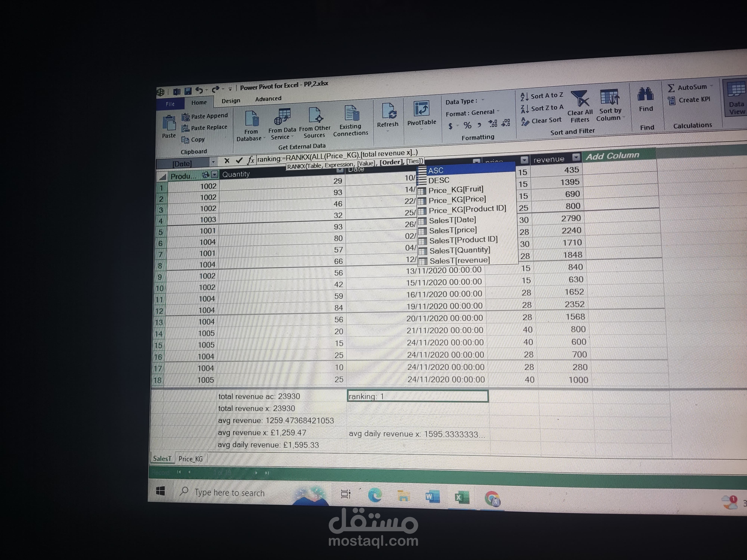The width and height of the screenshot is (747, 560).
Task: Open the Advanced ribbon tab
Action: pos(268,99)
